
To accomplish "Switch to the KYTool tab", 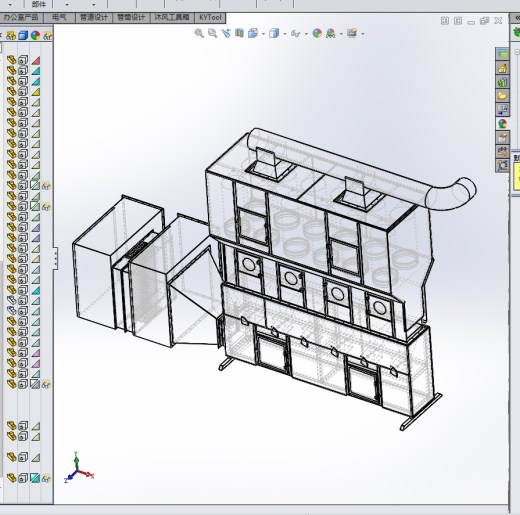I will coord(210,18).
